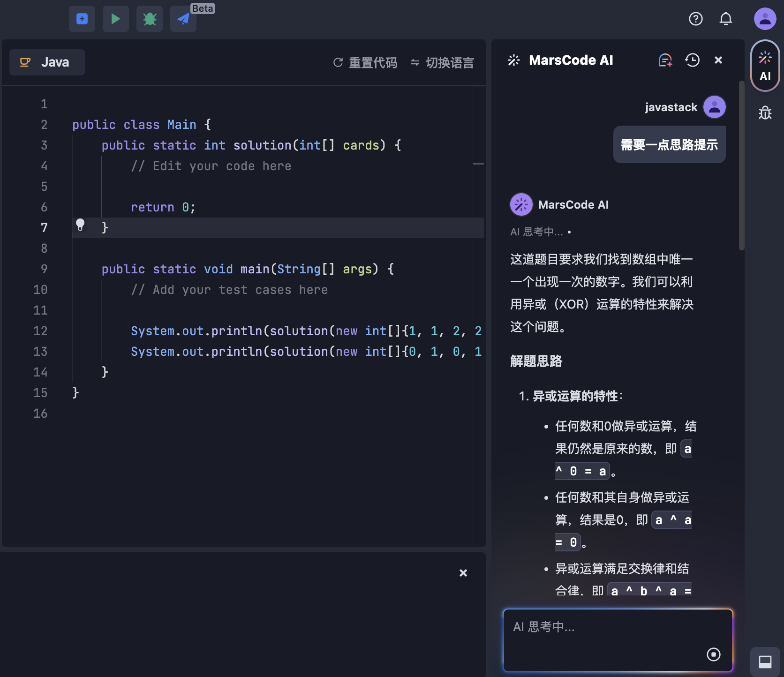This screenshot has height=677, width=784.
Task: Open the user profile avatar in the top bar
Action: (x=765, y=19)
